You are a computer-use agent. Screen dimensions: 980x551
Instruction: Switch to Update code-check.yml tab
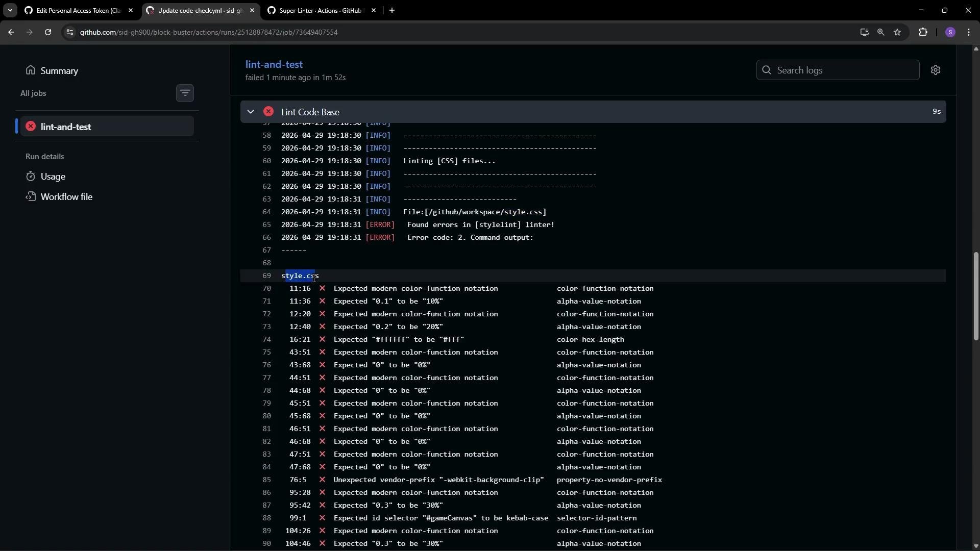[200, 10]
